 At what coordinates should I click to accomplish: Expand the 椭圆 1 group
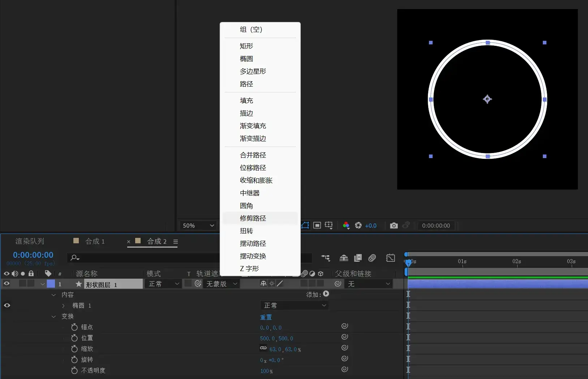pos(64,306)
